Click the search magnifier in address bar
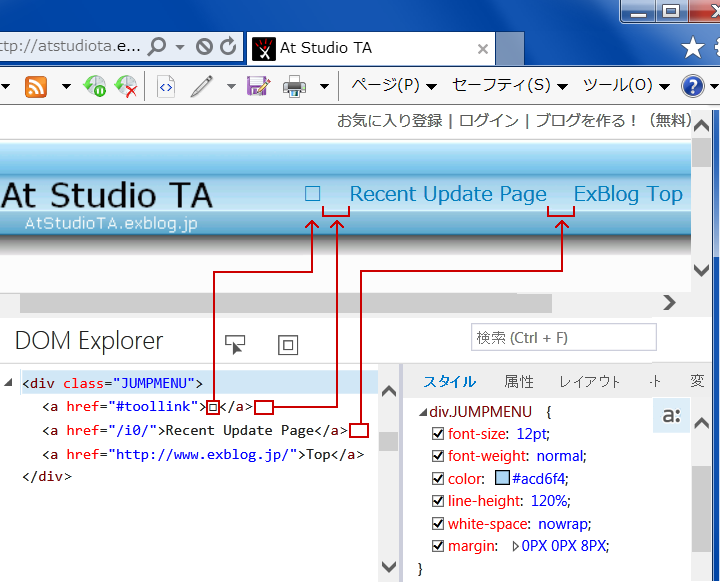 point(157,46)
